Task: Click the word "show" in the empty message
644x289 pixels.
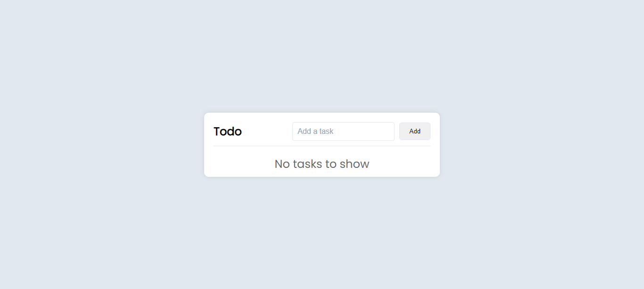Action: pos(355,164)
